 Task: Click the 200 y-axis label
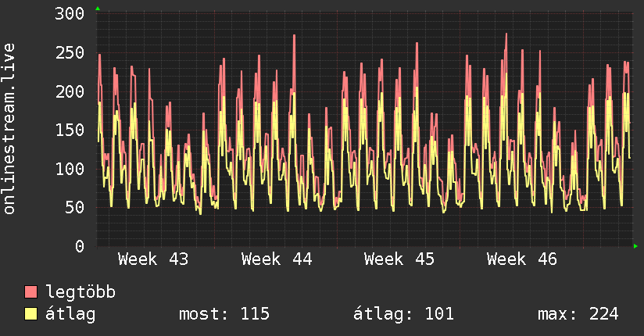click(70, 91)
